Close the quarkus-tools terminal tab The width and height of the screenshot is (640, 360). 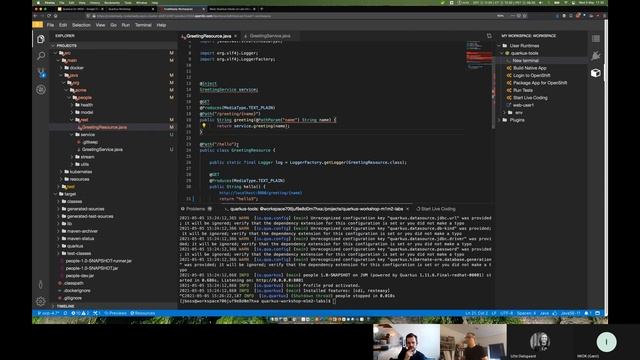pos(407,209)
